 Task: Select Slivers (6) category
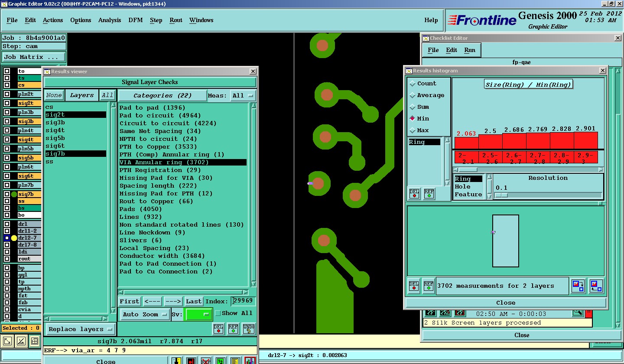pyautogui.click(x=141, y=240)
